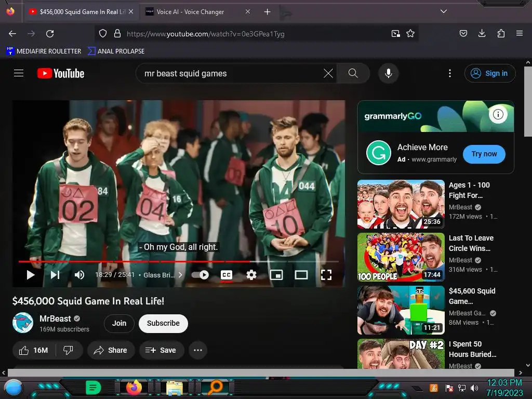Viewport: 532px width, 399px height.
Task: Click the horizontal scrollbar at bottom
Action: [261, 373]
